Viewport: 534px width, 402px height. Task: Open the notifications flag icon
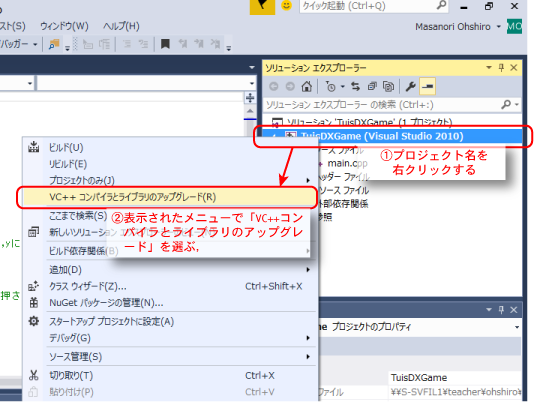click(x=262, y=6)
